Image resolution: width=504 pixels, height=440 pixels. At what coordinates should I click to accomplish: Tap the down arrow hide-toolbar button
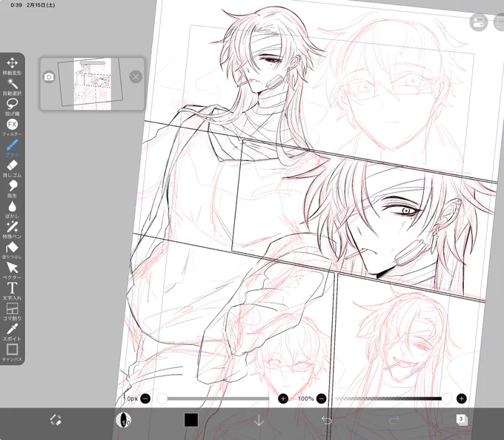[259, 421]
